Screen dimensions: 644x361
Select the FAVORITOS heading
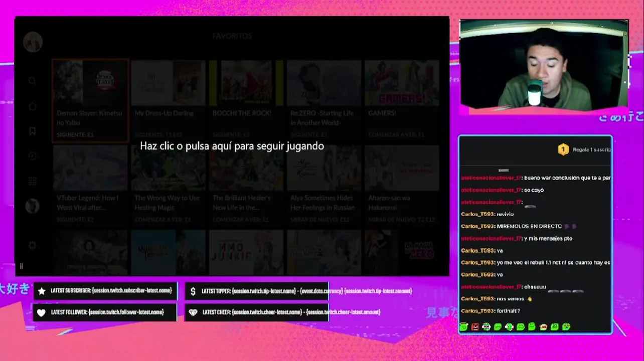[x=232, y=36]
